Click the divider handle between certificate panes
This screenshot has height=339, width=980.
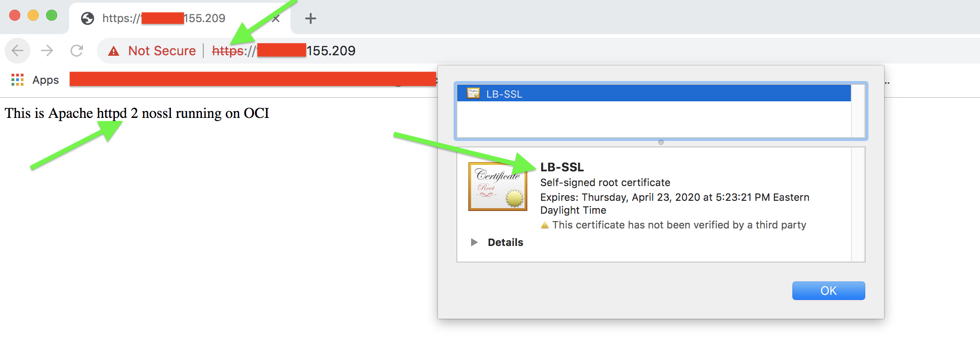pyautogui.click(x=661, y=142)
